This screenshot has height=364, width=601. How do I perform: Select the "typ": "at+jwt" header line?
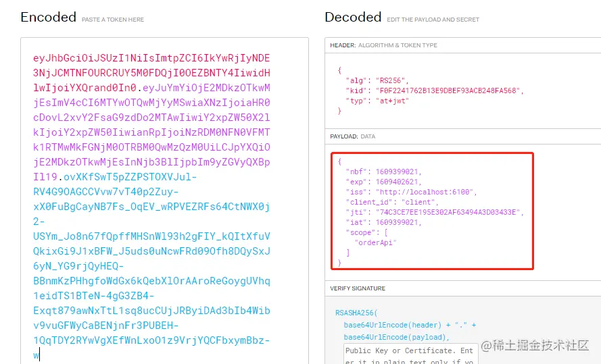pyautogui.click(x=377, y=101)
